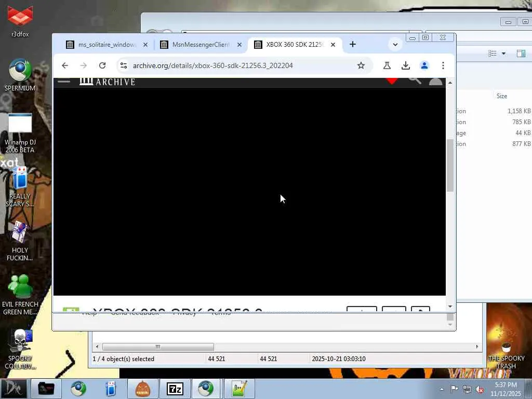Open the browser profile avatar
The height and width of the screenshot is (399, 532).
(424, 65)
